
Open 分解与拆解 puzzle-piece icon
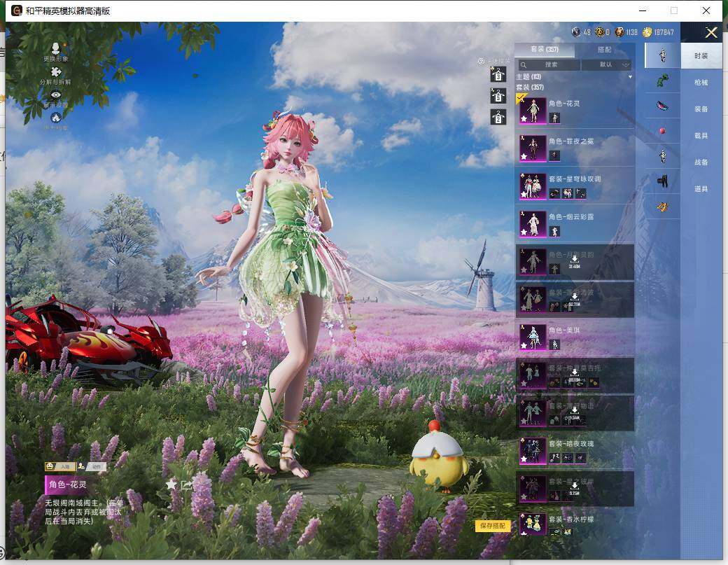tap(55, 71)
